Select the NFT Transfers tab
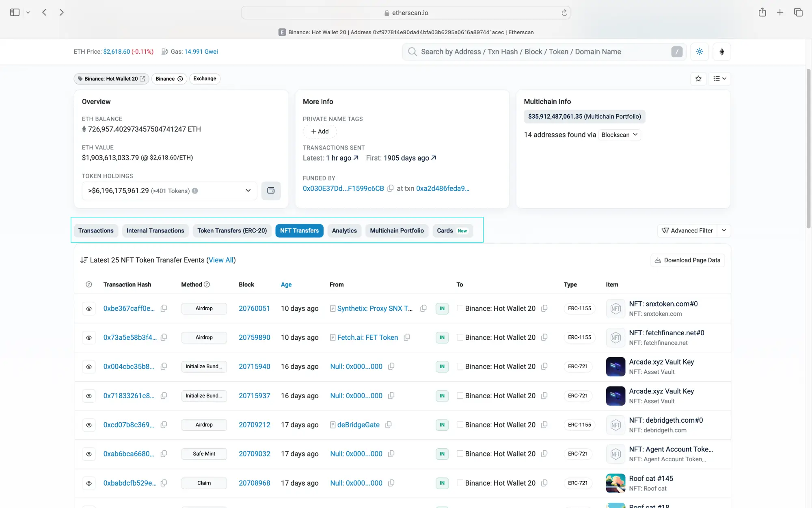This screenshot has width=812, height=508. (x=299, y=230)
